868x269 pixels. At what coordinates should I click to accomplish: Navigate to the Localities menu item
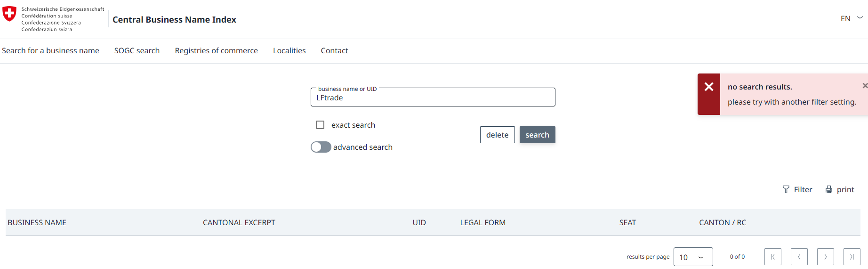point(289,50)
